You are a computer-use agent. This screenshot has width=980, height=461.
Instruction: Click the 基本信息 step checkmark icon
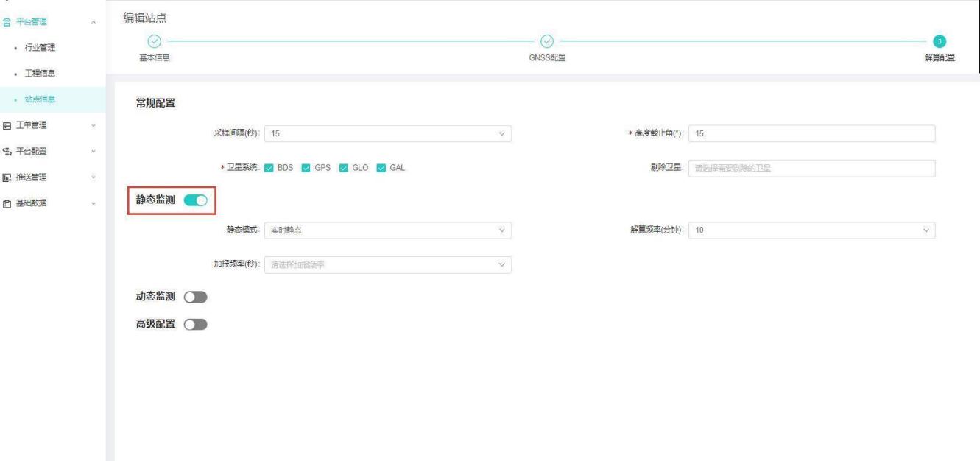pos(154,42)
